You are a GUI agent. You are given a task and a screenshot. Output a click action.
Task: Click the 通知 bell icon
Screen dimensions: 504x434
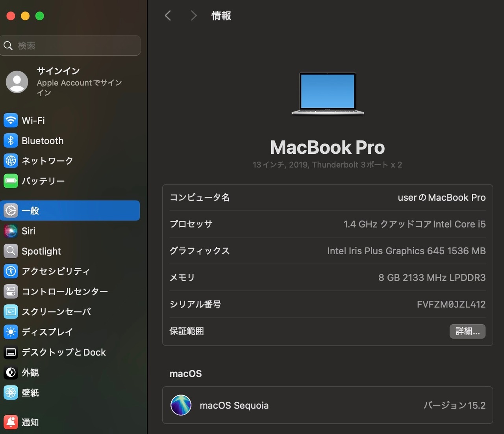click(x=11, y=422)
